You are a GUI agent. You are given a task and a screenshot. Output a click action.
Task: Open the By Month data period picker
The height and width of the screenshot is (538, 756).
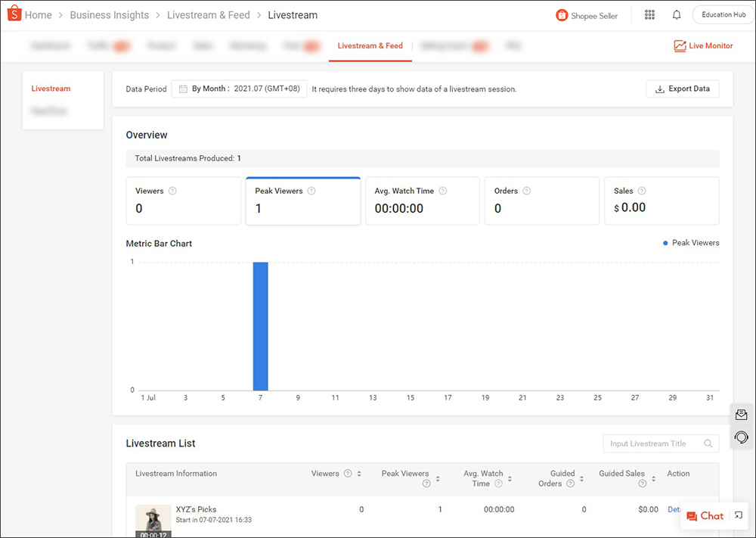[x=239, y=89]
